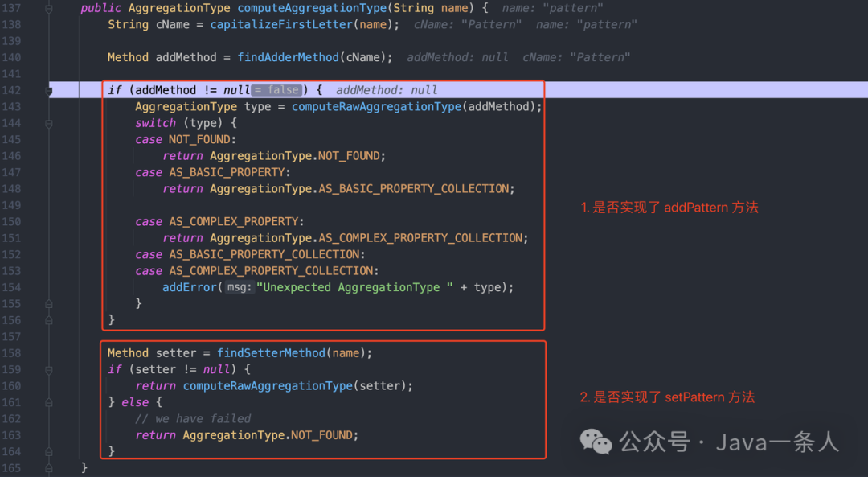Click computeRawAggregationType on line 143

coord(376,107)
